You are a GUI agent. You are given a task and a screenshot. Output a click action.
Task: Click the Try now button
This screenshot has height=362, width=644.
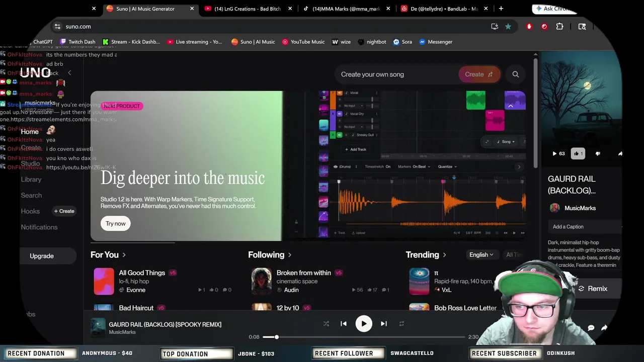pyautogui.click(x=116, y=224)
